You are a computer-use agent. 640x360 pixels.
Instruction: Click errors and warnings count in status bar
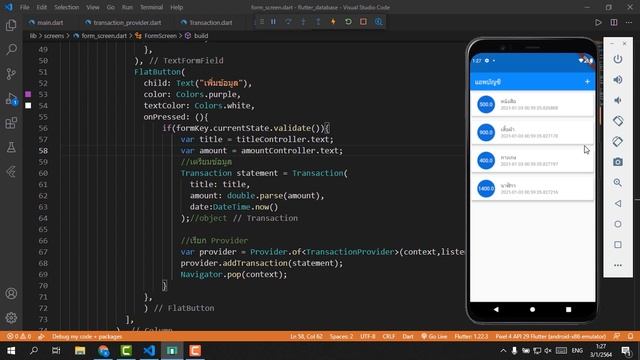pyautogui.click(x=19, y=336)
